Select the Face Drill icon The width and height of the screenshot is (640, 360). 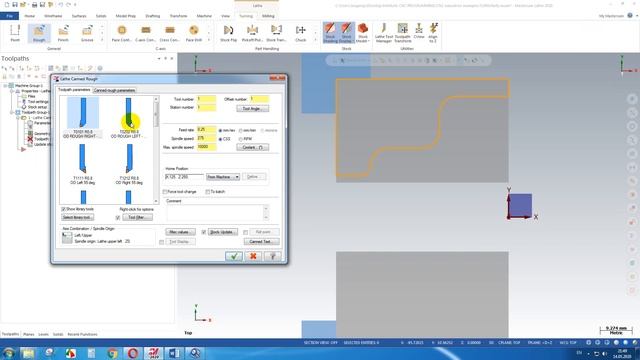pos(193,33)
